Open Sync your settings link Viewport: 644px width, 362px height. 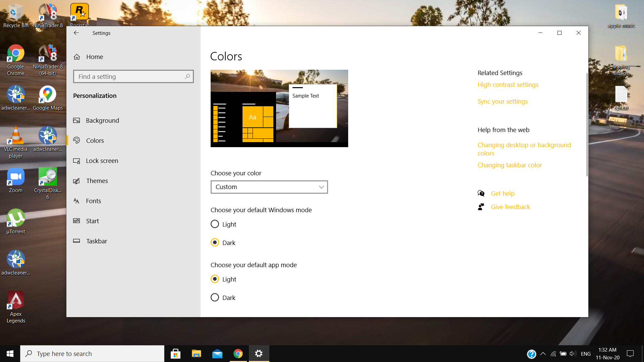tap(502, 102)
